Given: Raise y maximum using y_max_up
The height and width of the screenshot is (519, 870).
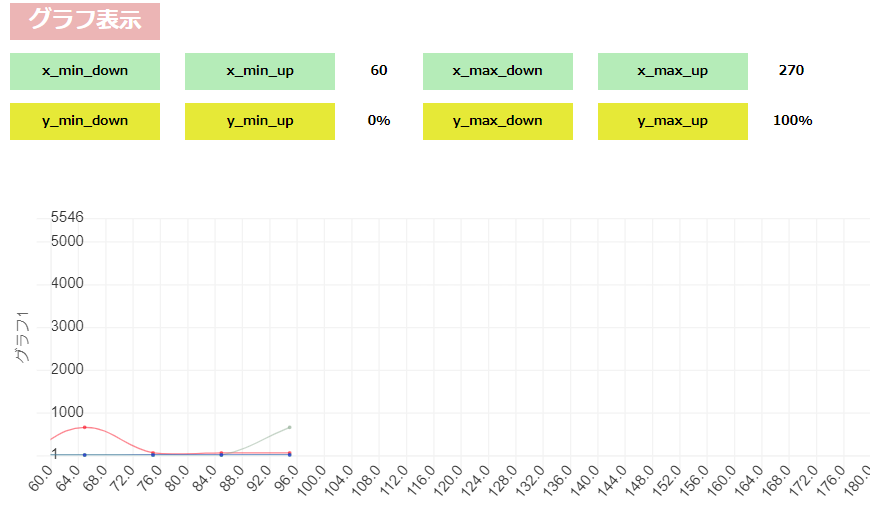Looking at the screenshot, I should coord(672,121).
